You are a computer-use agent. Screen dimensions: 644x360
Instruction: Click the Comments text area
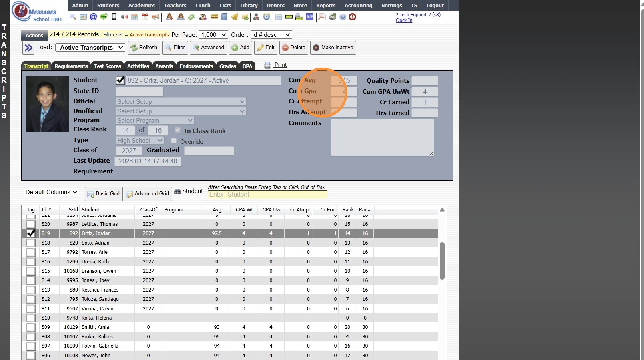tap(383, 138)
